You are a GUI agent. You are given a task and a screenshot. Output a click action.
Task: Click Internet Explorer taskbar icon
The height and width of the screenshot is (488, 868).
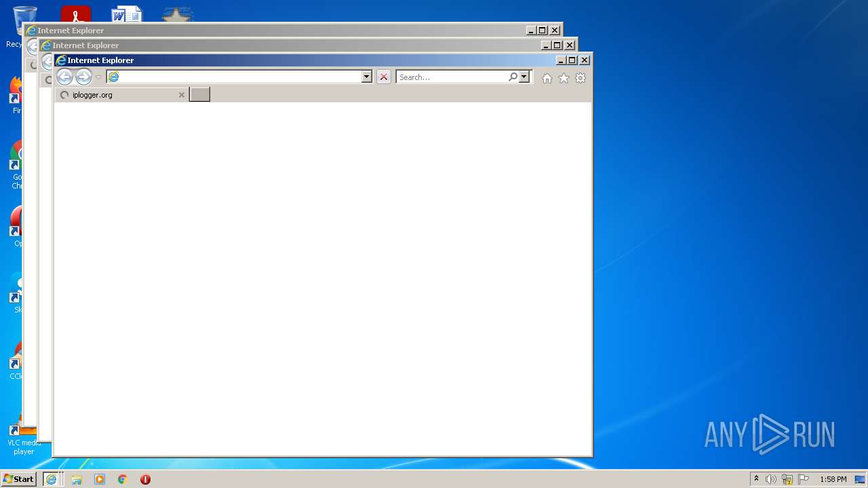52,479
